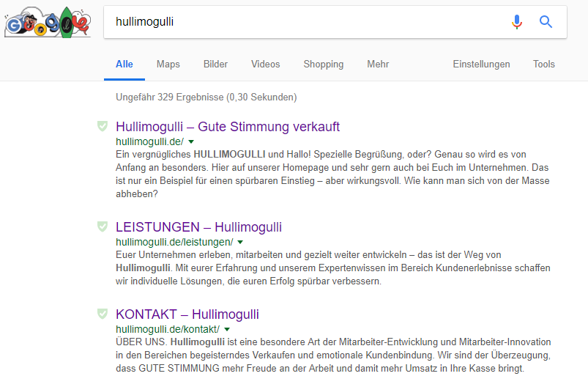Open 'Hullimogulli – Gute Stimmung verkauft' result
This screenshot has width=588, height=387.
[x=228, y=127]
